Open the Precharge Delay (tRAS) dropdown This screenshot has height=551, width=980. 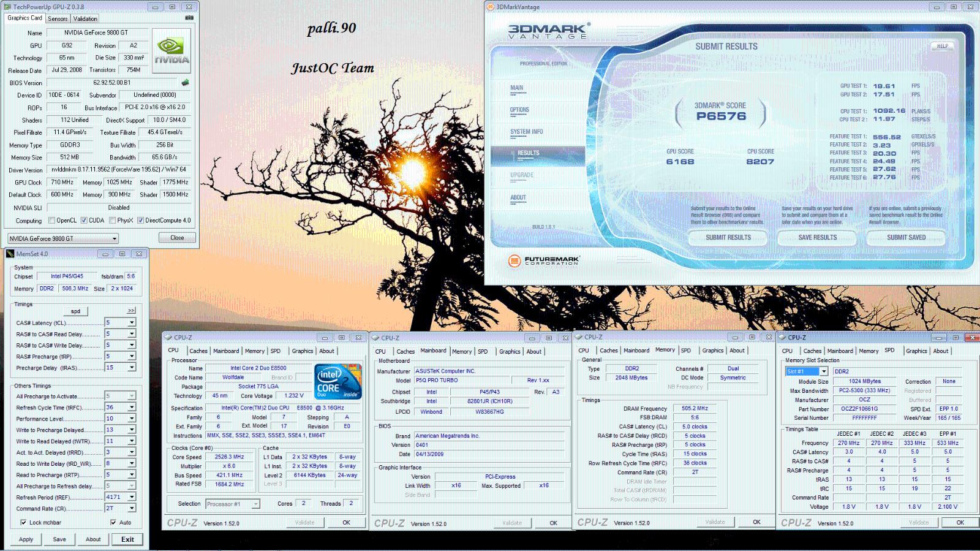131,368
